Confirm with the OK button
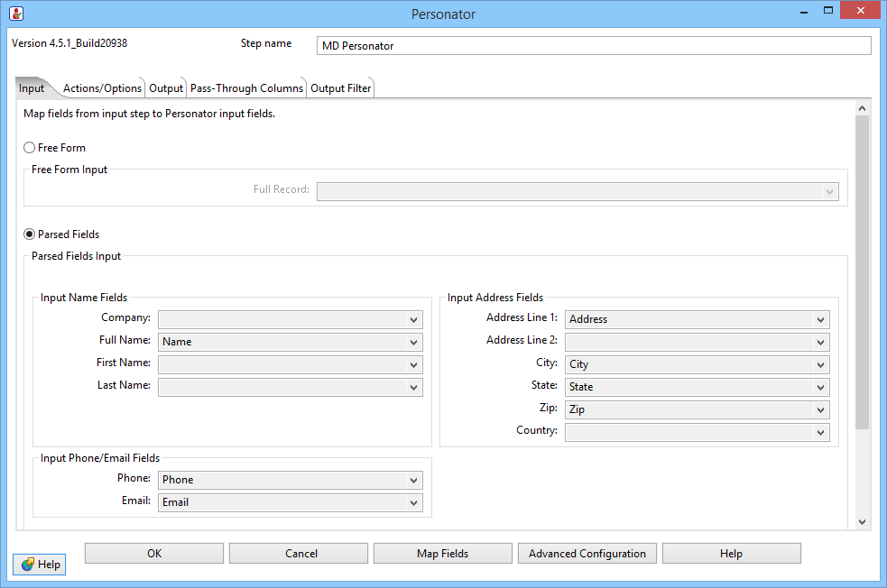The width and height of the screenshot is (887, 588). [154, 554]
